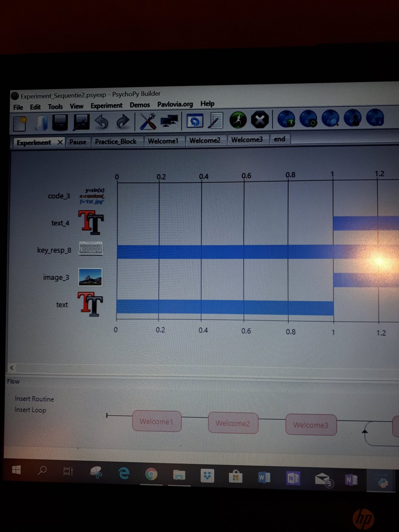399x532 pixels.
Task: Click the image_3 component label
Action: (56, 278)
